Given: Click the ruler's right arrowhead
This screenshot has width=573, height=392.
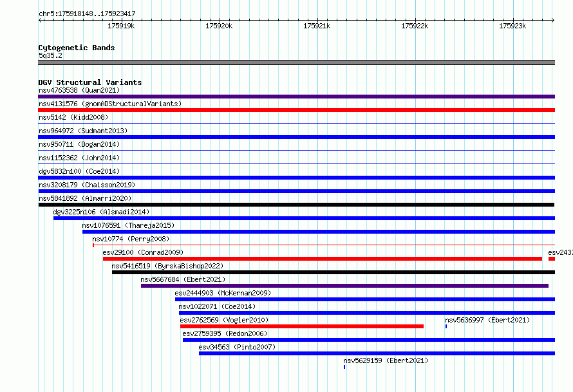Looking at the screenshot, I should point(553,20).
